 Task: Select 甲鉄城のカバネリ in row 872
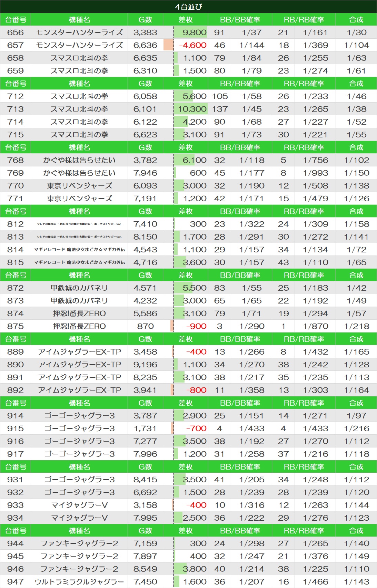click(79, 288)
